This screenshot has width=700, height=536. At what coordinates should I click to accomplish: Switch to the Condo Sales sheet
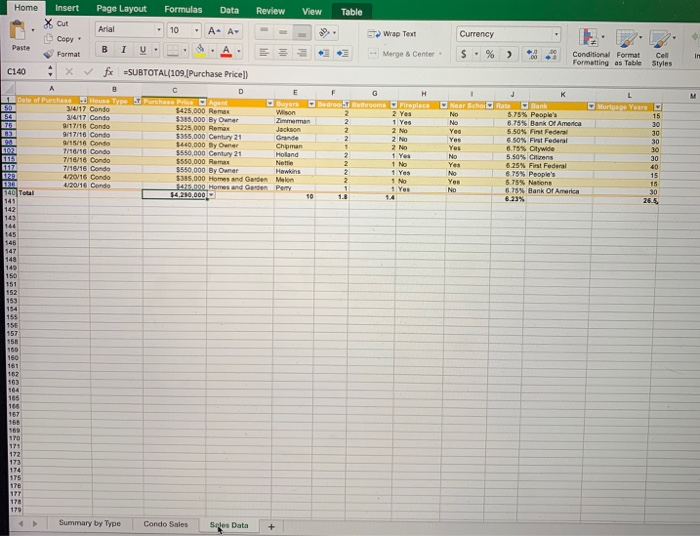166,524
